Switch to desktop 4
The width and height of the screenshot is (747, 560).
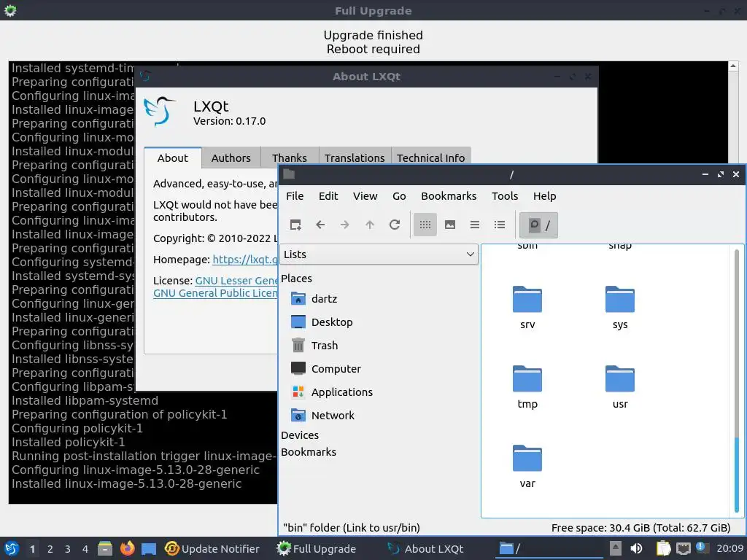tap(85, 549)
